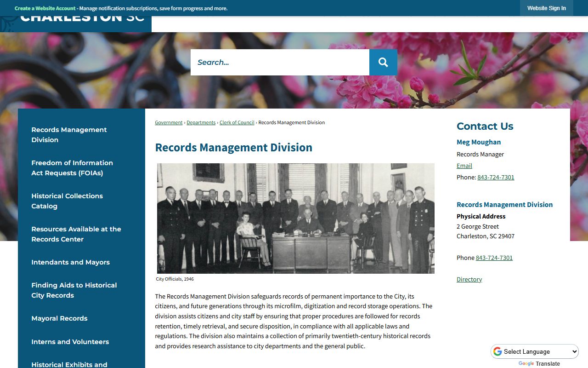Open the Meg Moughan contact name
This screenshot has height=368, width=588.
pos(479,142)
